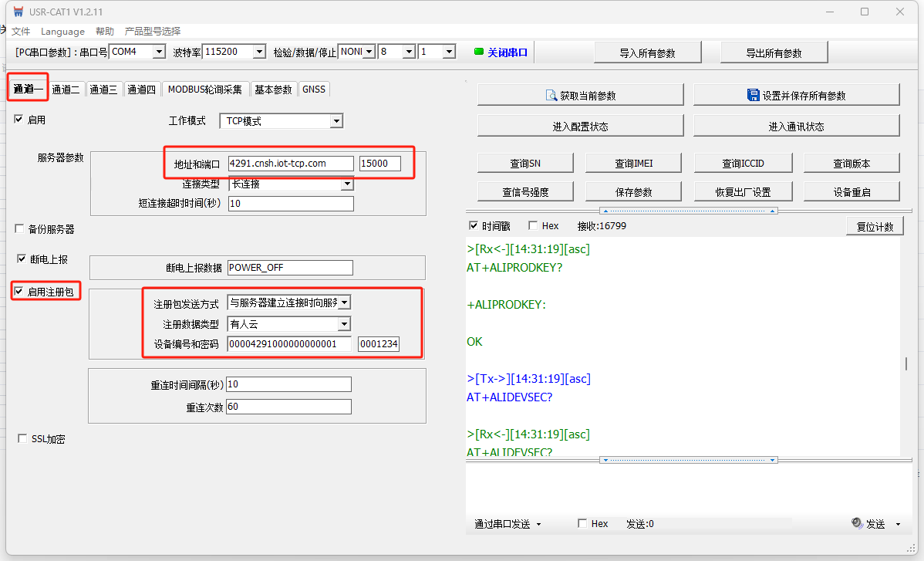Toggle the 断电上报 checkbox
The height and width of the screenshot is (561, 924).
point(22,259)
